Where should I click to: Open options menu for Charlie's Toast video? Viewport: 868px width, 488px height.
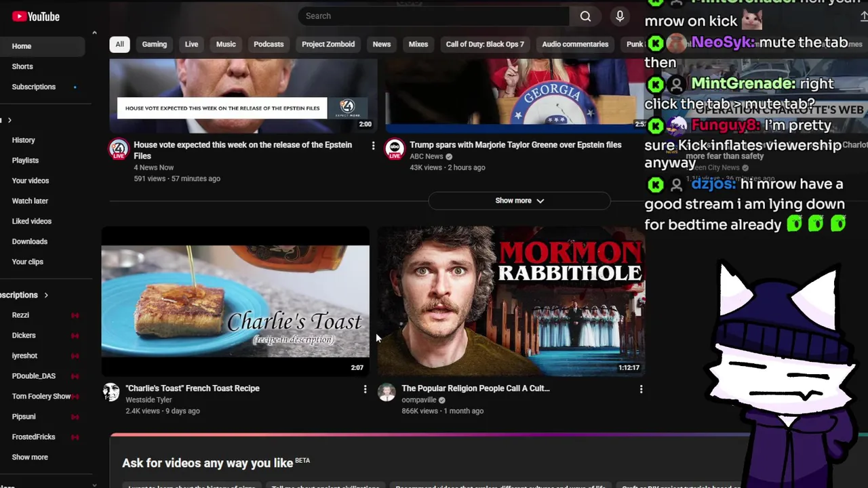[365, 389]
